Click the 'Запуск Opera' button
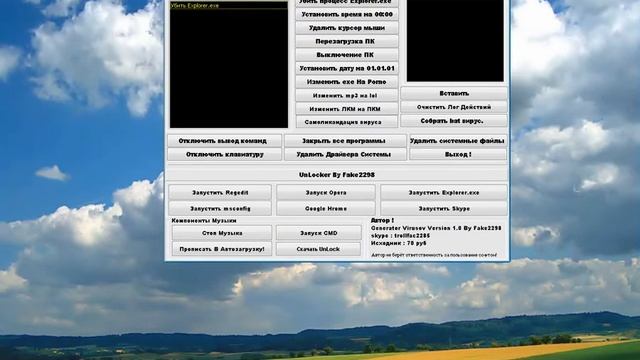 tap(326, 192)
